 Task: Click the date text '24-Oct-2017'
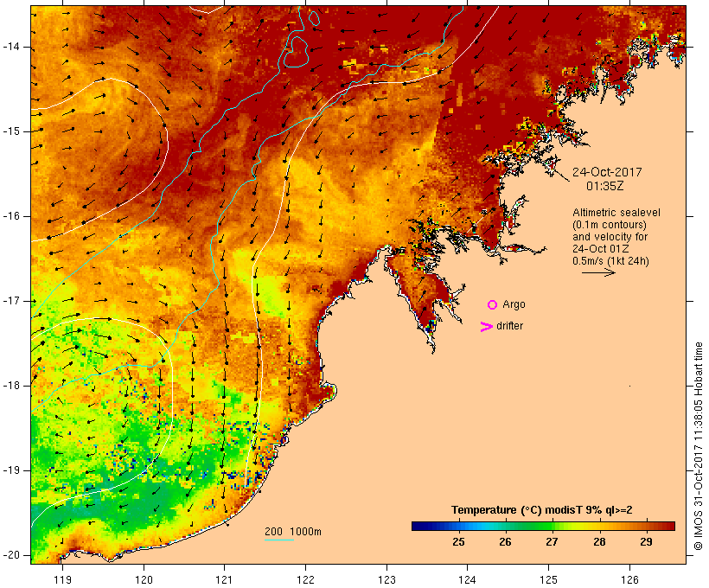point(607,172)
